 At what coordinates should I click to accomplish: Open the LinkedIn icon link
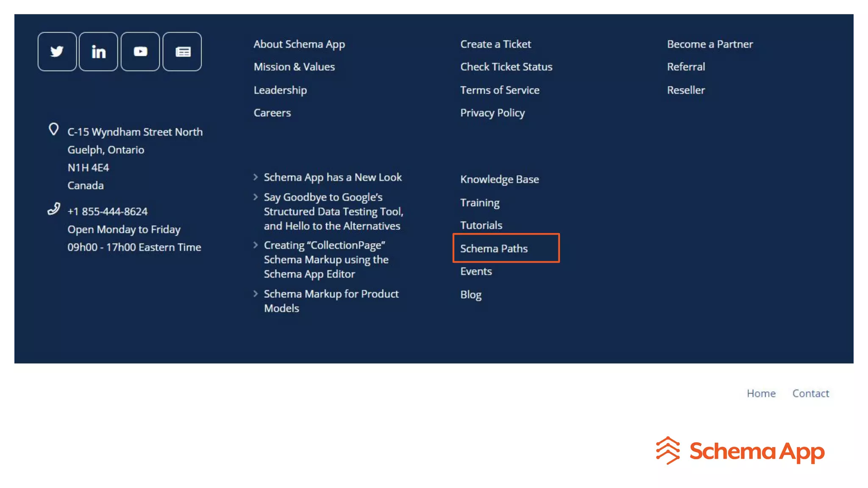point(98,52)
